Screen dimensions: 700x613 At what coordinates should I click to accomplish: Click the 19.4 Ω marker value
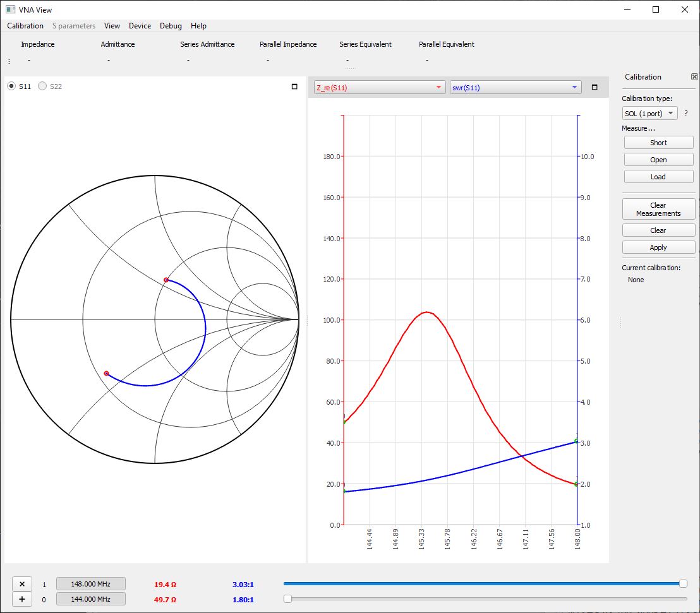coord(165,585)
